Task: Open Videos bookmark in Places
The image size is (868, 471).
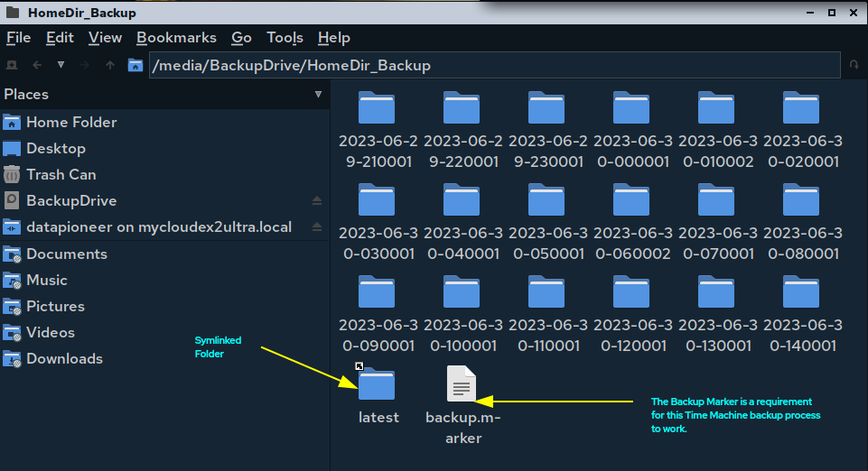Action: pyautogui.click(x=165, y=332)
